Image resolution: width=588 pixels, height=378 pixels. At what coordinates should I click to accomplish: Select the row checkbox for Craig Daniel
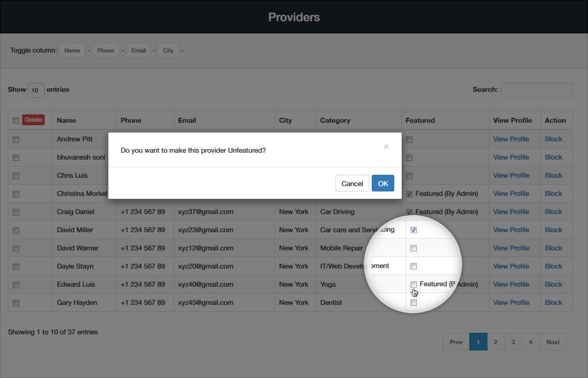(x=16, y=212)
